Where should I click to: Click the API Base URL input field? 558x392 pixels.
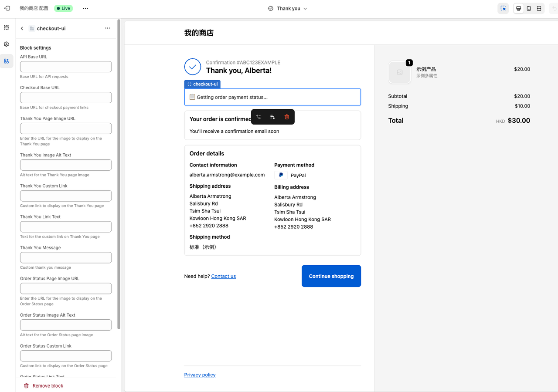tap(65, 66)
